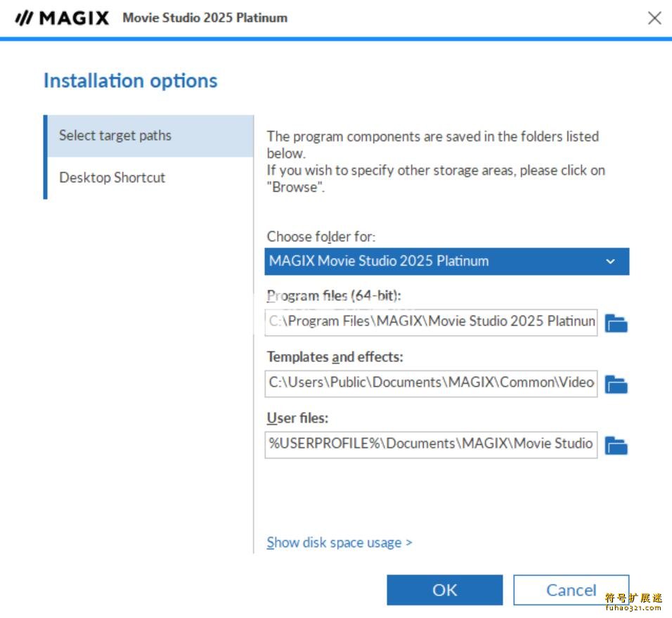Click the Installation options heading
Image resolution: width=672 pixels, height=618 pixels.
(131, 81)
